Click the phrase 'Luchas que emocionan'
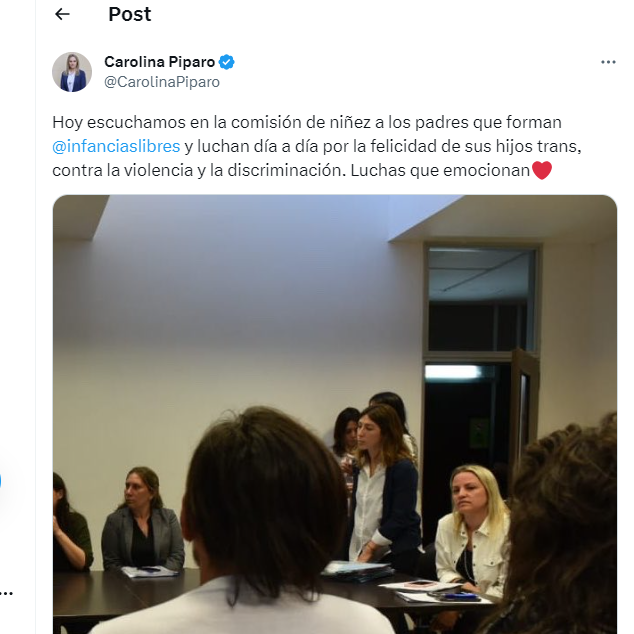 440,171
